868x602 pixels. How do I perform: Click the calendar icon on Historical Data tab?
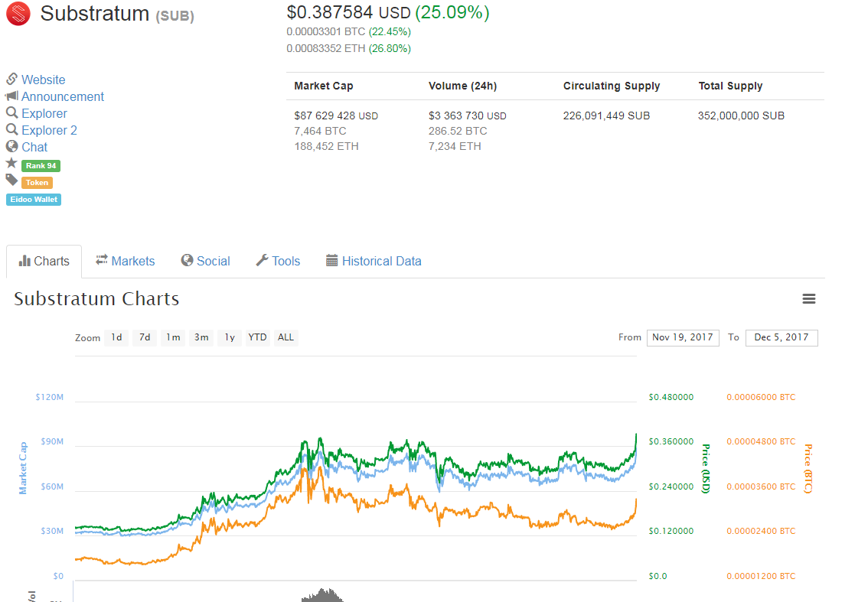coord(331,261)
